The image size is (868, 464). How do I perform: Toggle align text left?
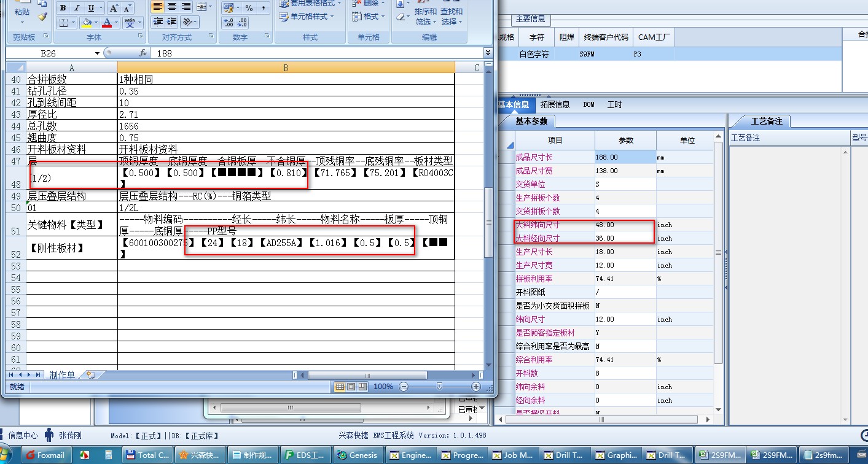point(158,7)
